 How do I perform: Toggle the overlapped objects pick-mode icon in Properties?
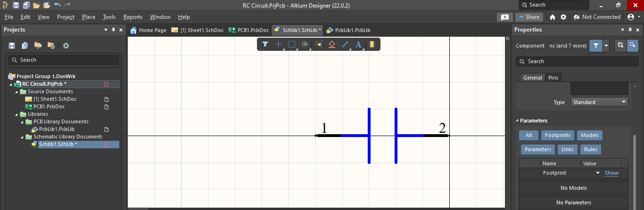point(620,46)
